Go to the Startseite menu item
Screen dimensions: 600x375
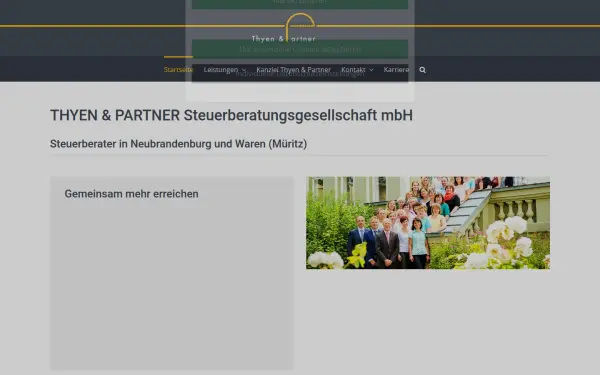tap(178, 70)
